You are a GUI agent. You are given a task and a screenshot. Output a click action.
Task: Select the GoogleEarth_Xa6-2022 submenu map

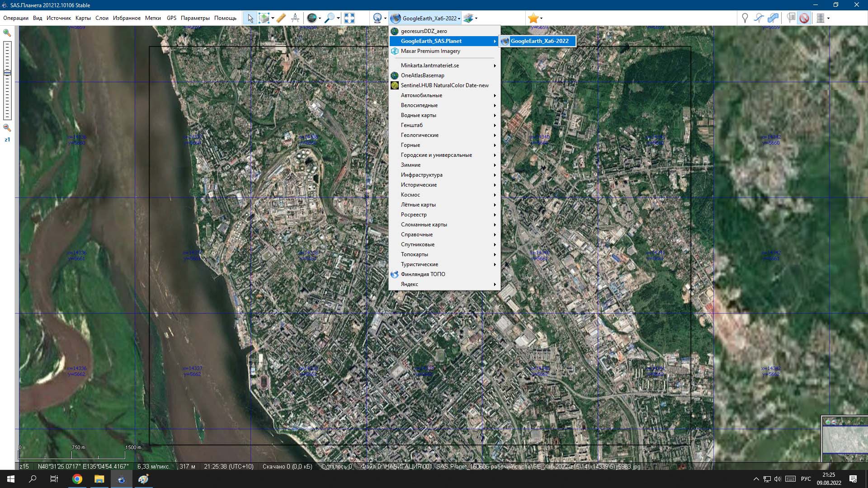pos(539,41)
